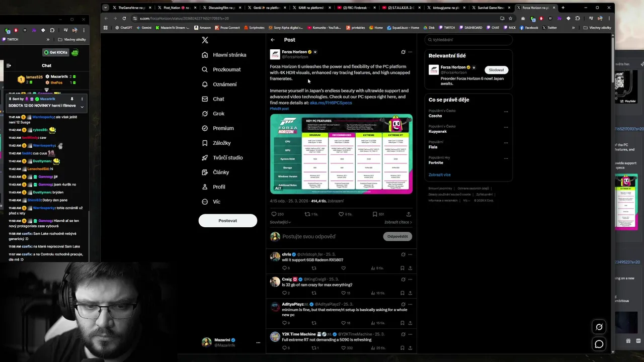Viewport: 644px width, 362px height.
Task: Reload the page in browser
Action: point(124,18)
